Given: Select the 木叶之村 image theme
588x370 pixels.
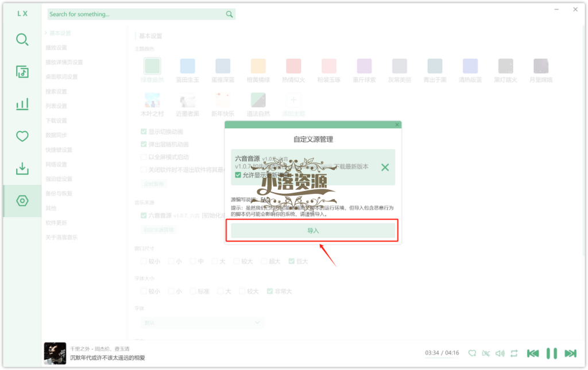Looking at the screenshot, I should [x=152, y=100].
